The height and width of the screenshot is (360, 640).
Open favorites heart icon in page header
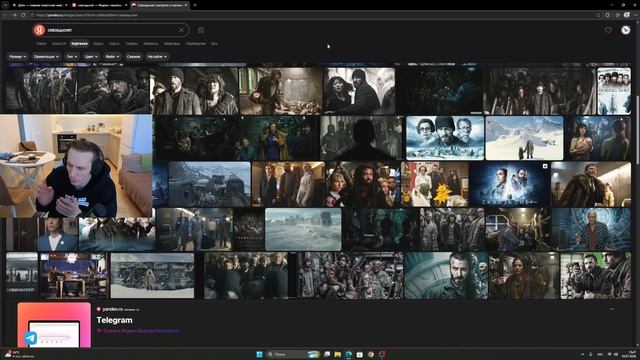click(608, 30)
